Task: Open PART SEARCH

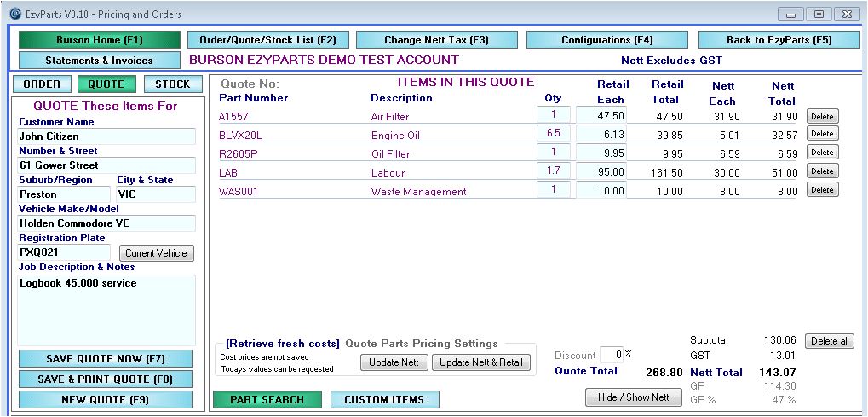Action: coord(267,400)
